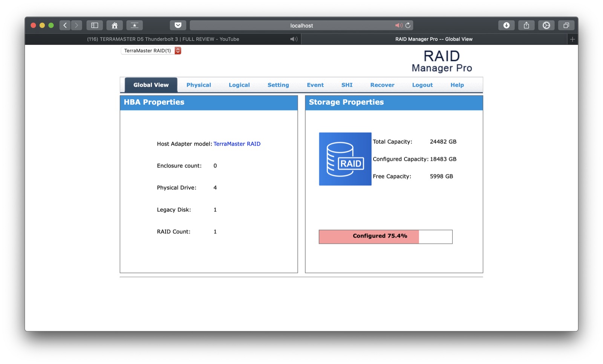
Task: Open the TerraMaster RAID(1) controller dropdown
Action: [x=151, y=50]
